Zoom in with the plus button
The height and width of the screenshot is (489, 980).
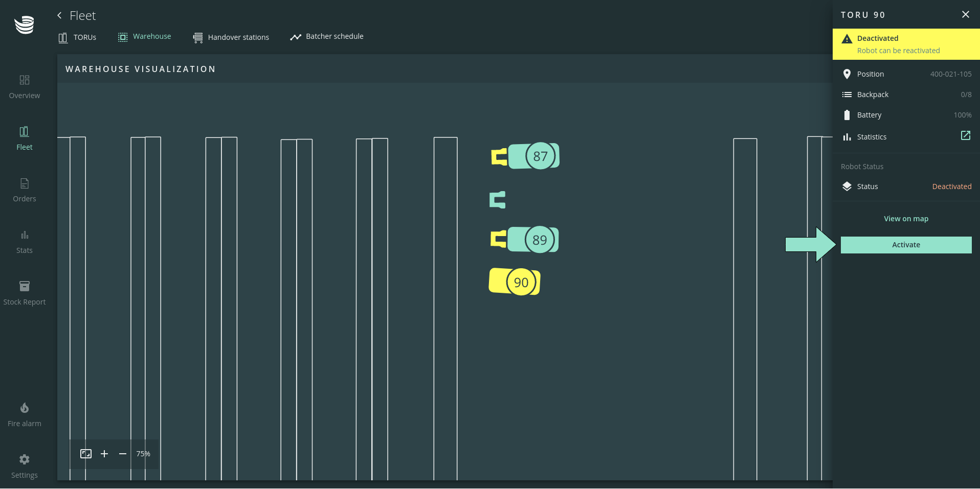pyautogui.click(x=104, y=454)
